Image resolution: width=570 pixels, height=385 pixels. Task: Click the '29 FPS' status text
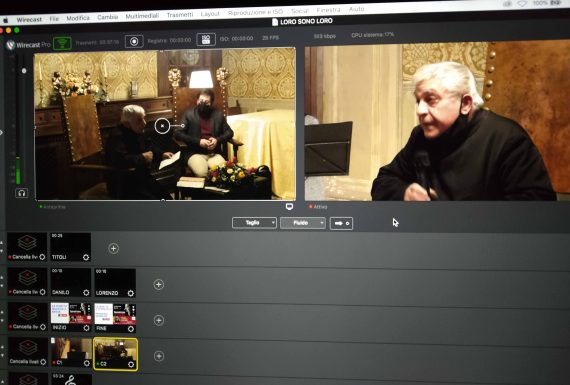pyautogui.click(x=270, y=37)
